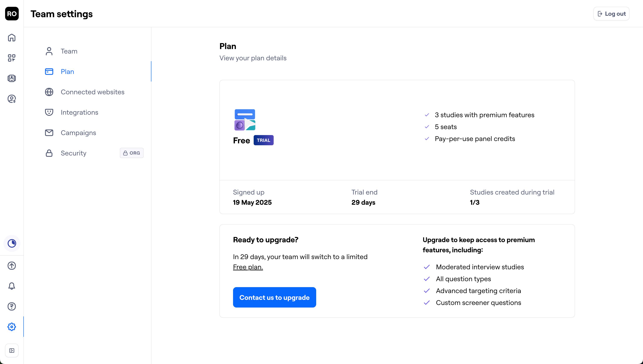This screenshot has width=643, height=364.
Task: Click 'Moderated interview studies' text
Action: 479,267
